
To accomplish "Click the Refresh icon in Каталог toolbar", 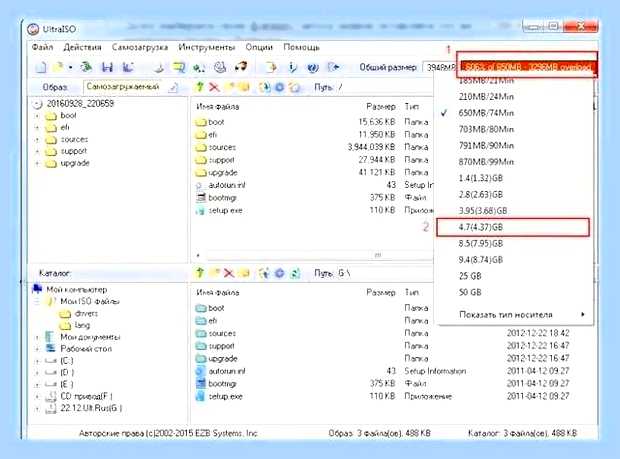I will [295, 273].
